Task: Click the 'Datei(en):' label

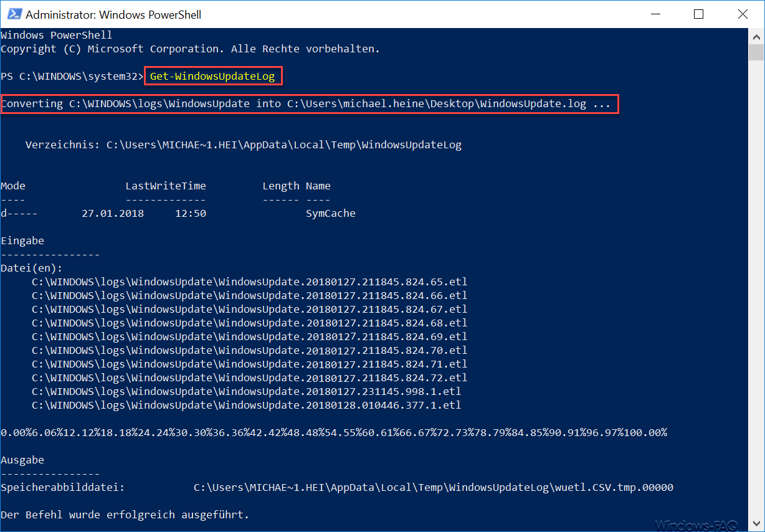Action: (32, 268)
